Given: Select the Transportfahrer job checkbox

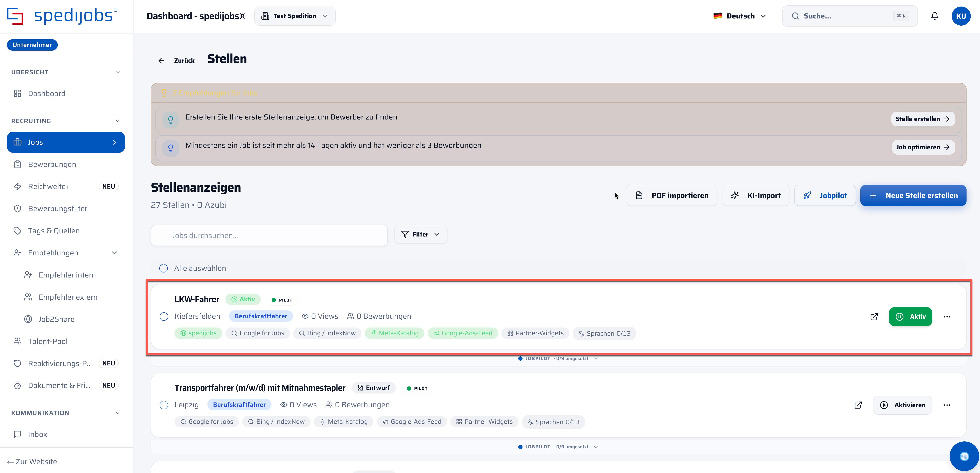Looking at the screenshot, I should point(164,405).
